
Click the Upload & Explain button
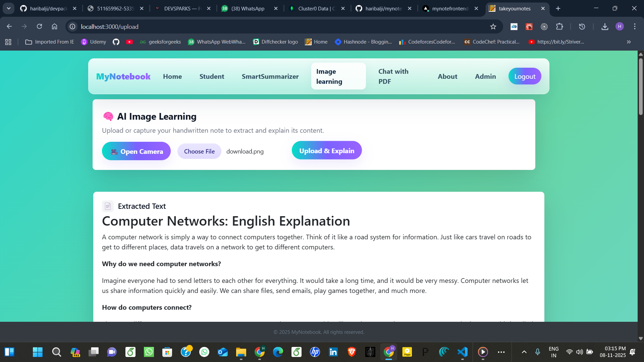pyautogui.click(x=326, y=150)
